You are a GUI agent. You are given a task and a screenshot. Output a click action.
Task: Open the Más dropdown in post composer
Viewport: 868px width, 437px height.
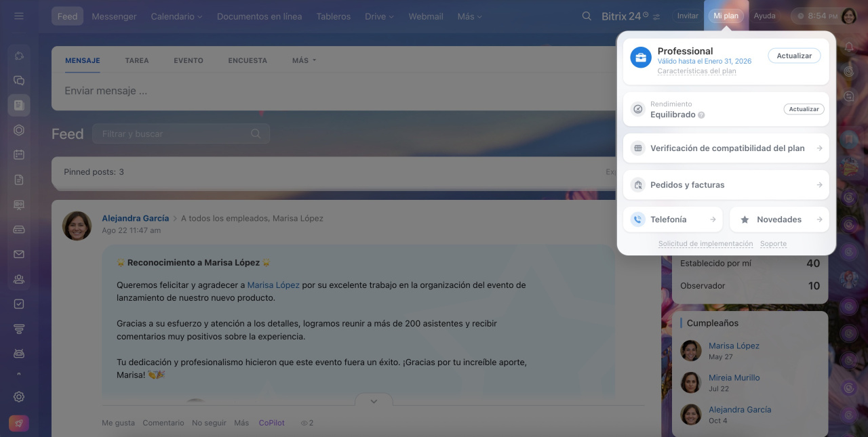point(304,60)
